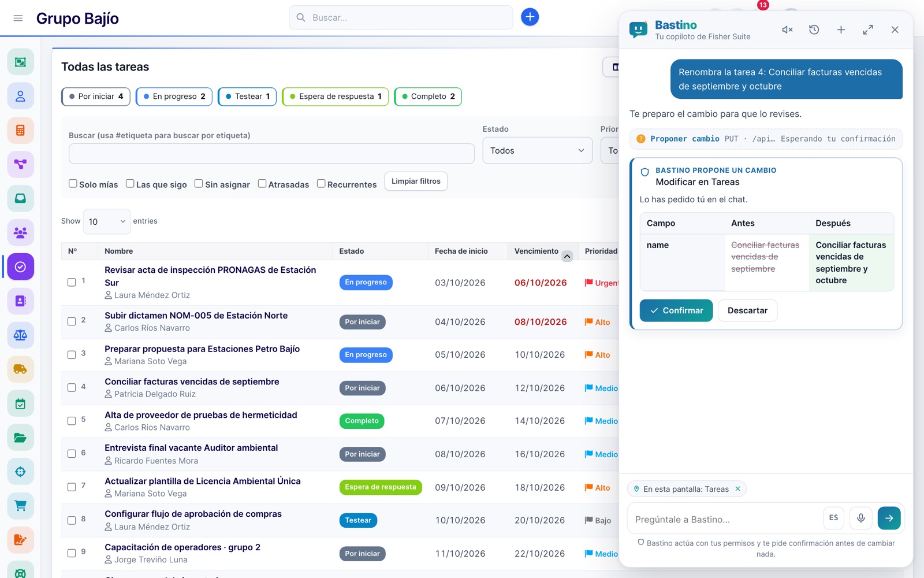Check the Atrasadas filter

coord(262,183)
